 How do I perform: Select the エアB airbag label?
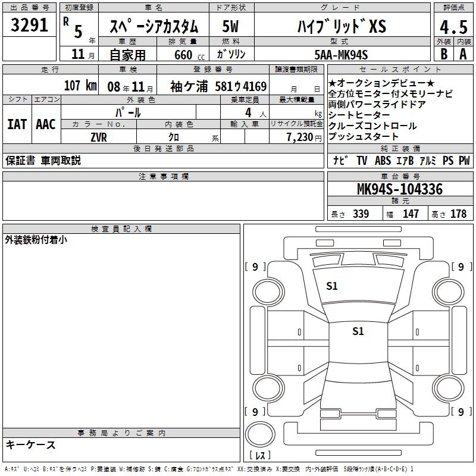(405, 160)
